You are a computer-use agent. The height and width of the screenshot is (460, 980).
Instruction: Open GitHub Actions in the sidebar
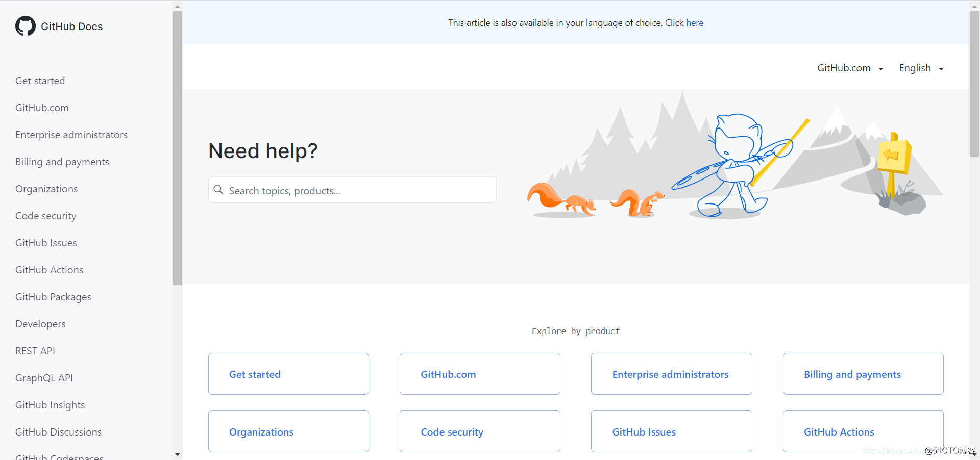(x=49, y=270)
